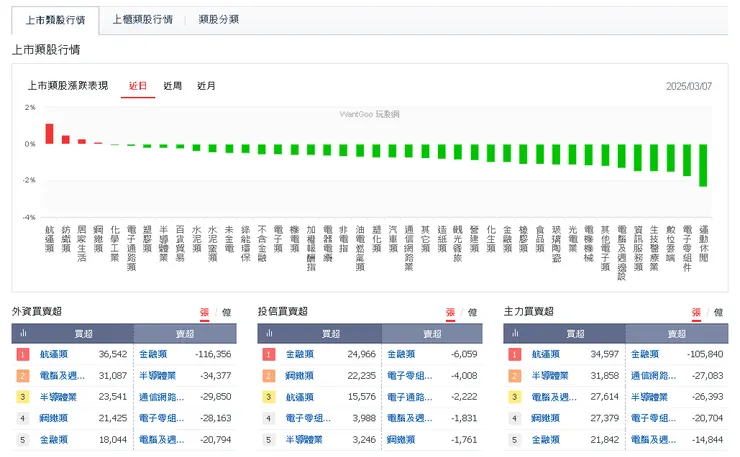Click value 36,542 in 外資 買超
740x457 pixels.
(x=113, y=354)
